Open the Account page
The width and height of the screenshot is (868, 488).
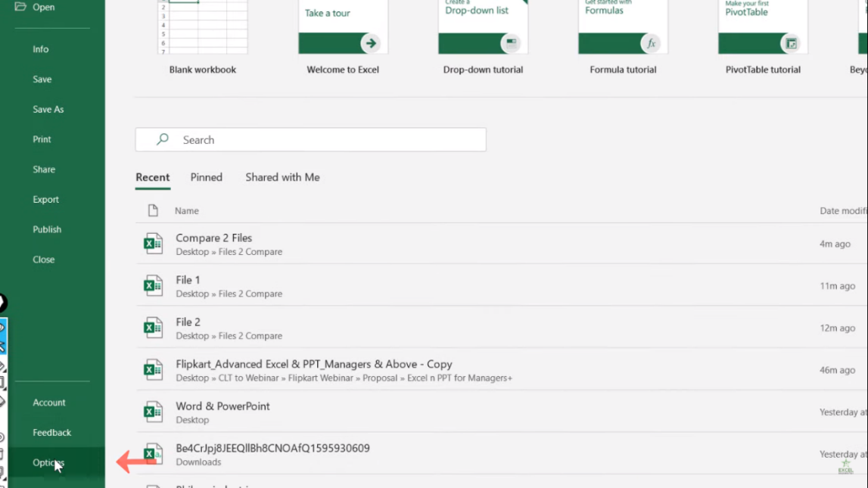48,403
